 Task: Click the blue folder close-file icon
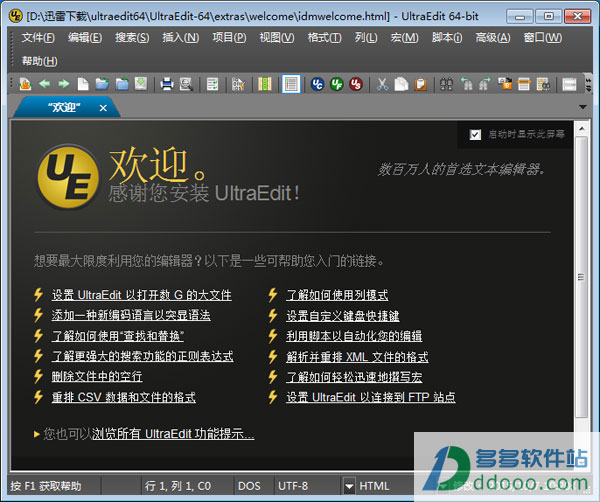pos(122,84)
